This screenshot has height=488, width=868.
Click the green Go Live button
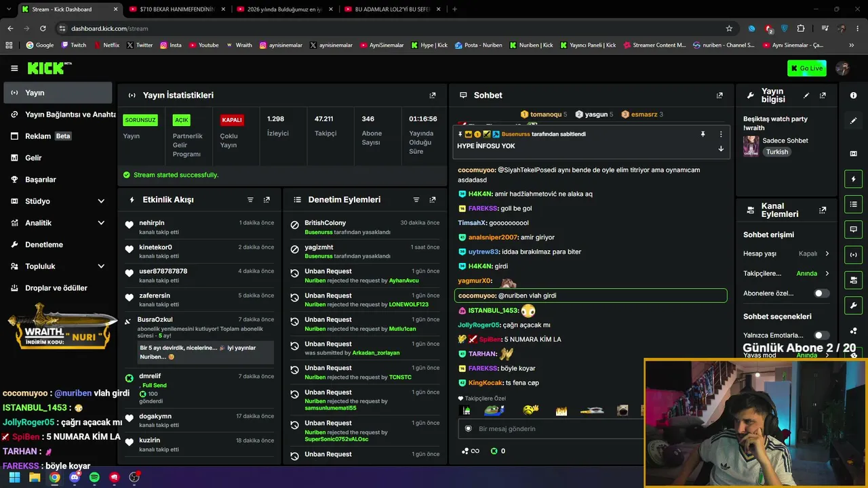click(x=806, y=68)
